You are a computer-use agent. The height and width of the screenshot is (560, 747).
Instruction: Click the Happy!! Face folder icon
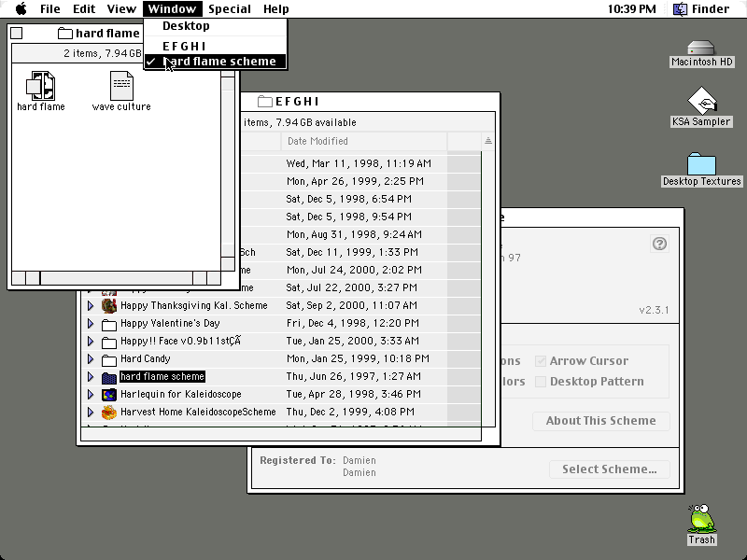pos(109,342)
